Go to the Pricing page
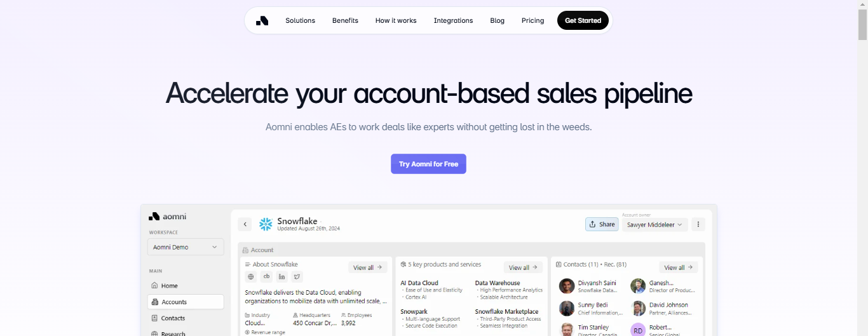This screenshot has height=336, width=868. coord(532,20)
